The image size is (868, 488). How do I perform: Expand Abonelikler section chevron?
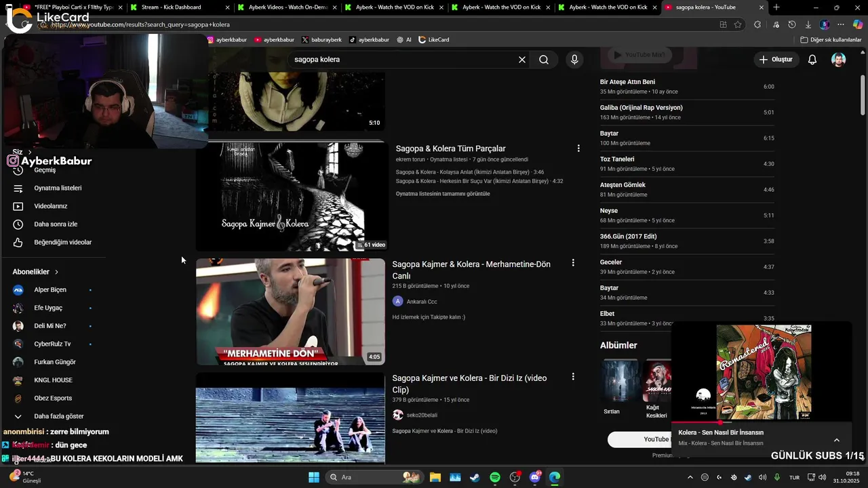click(x=56, y=272)
